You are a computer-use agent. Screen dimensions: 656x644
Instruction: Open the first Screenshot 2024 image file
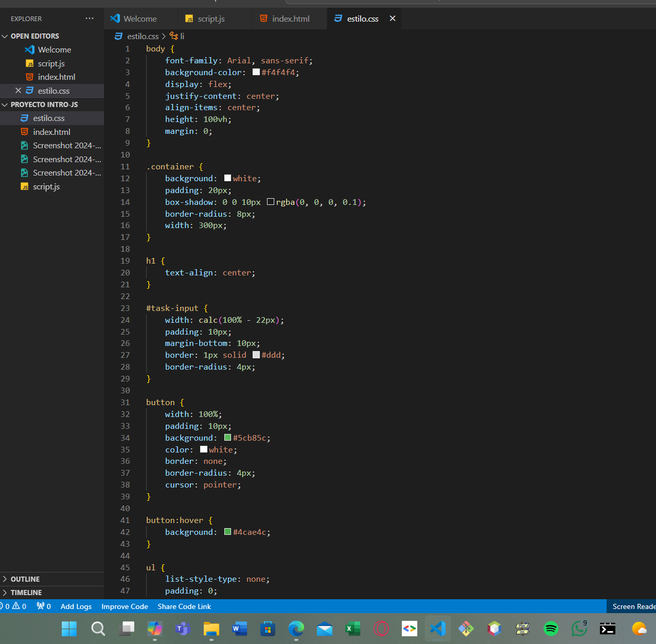67,146
